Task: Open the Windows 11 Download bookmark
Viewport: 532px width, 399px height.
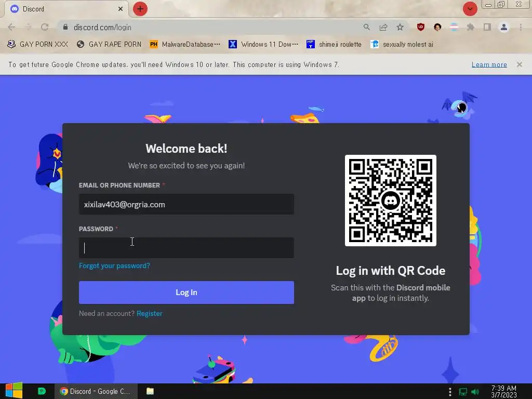Action: coord(263,45)
